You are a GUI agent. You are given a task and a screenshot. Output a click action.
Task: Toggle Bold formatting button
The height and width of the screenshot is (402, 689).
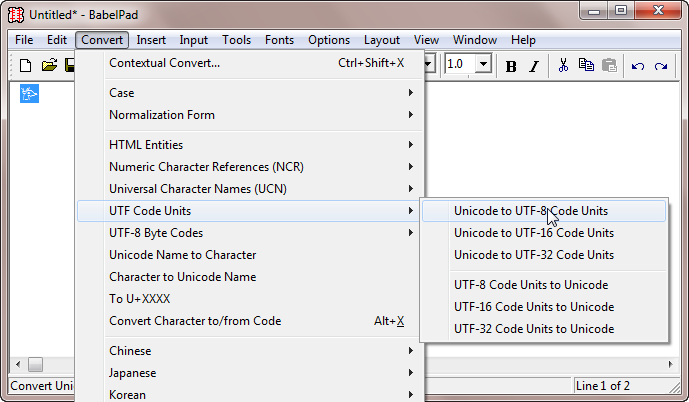tap(511, 66)
